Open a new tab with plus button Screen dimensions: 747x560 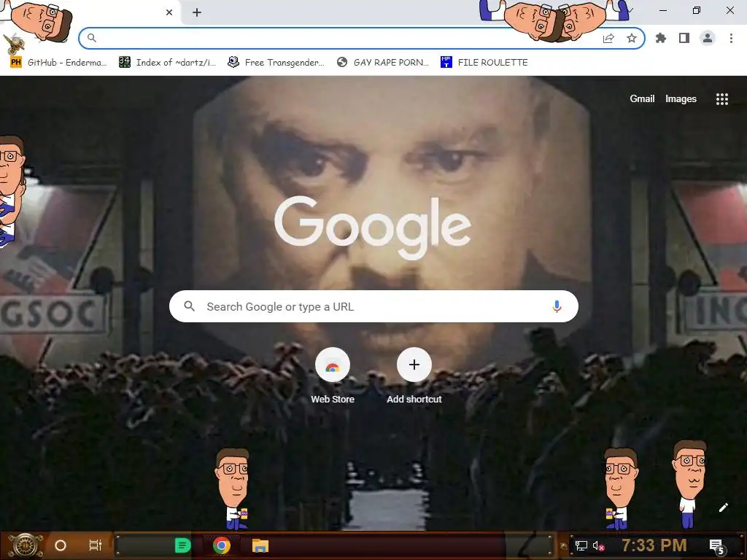[x=197, y=12]
